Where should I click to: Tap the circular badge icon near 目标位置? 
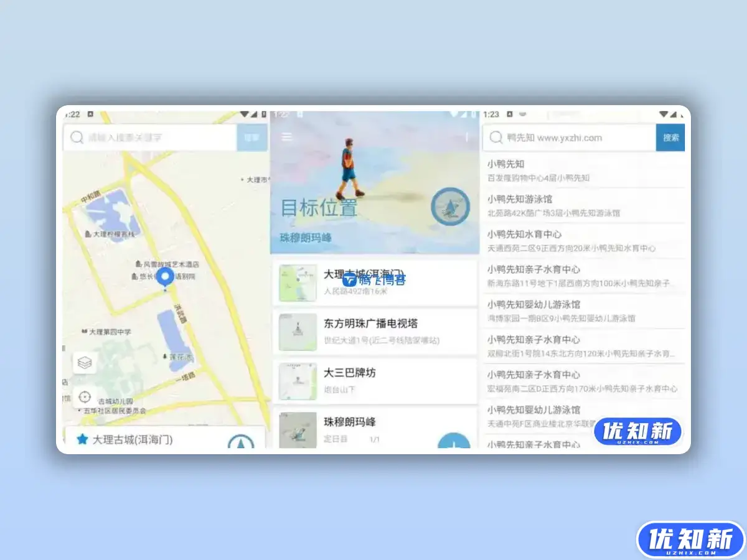tap(449, 208)
